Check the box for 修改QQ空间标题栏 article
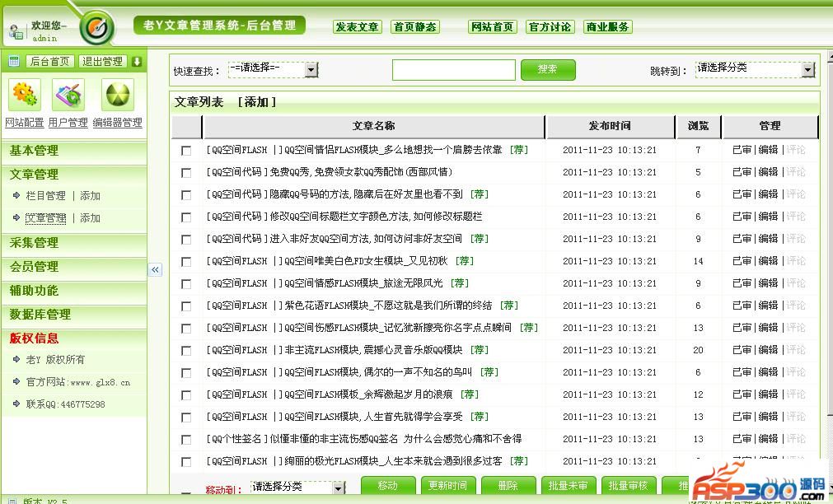The image size is (833, 504). click(x=186, y=217)
